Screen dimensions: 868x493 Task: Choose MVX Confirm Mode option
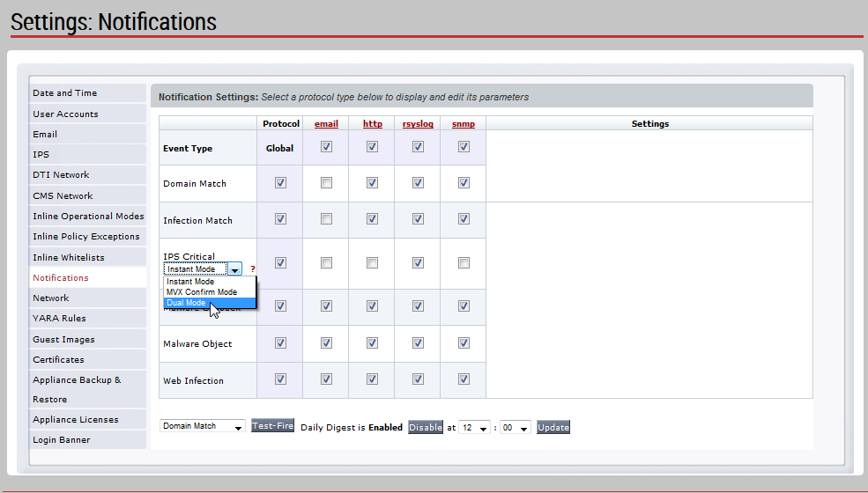(210, 292)
